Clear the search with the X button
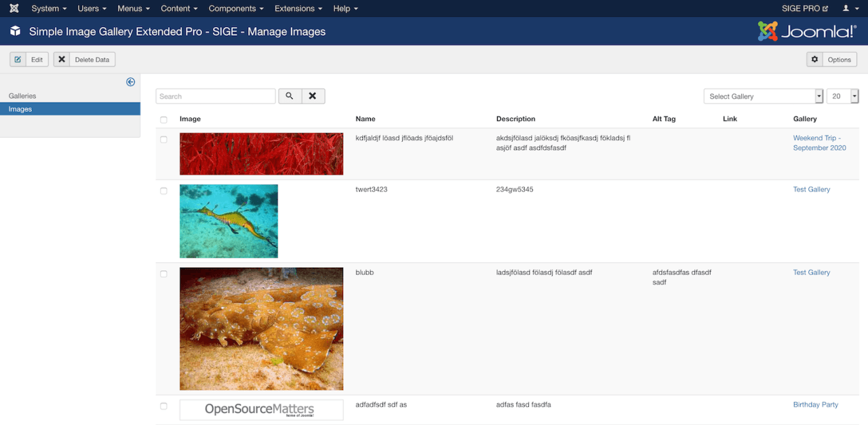Viewport: 868px width, 425px height. pos(313,96)
